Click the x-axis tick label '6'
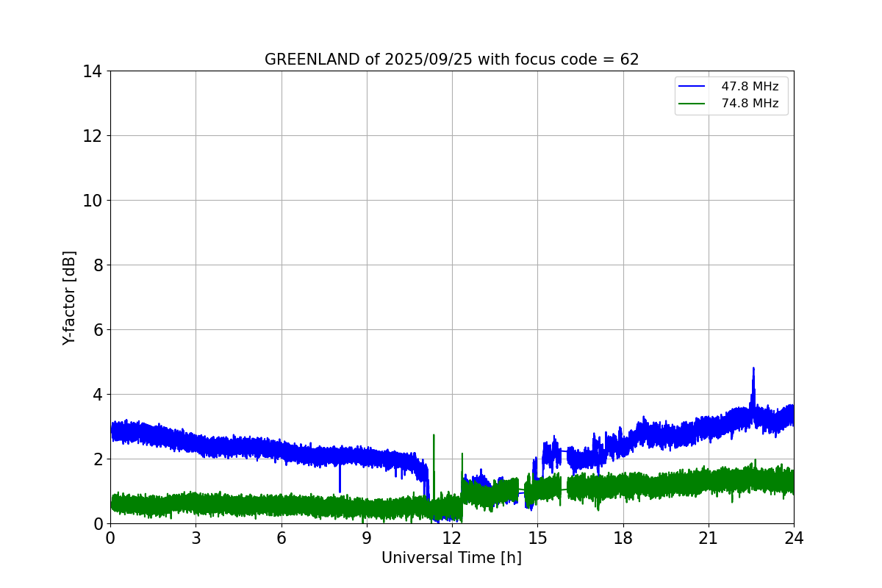The image size is (882, 588). tap(282, 538)
